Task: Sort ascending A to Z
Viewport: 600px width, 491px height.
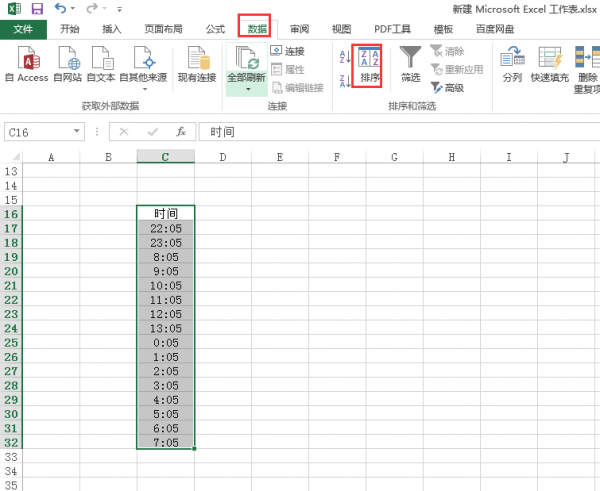Action: (x=345, y=57)
